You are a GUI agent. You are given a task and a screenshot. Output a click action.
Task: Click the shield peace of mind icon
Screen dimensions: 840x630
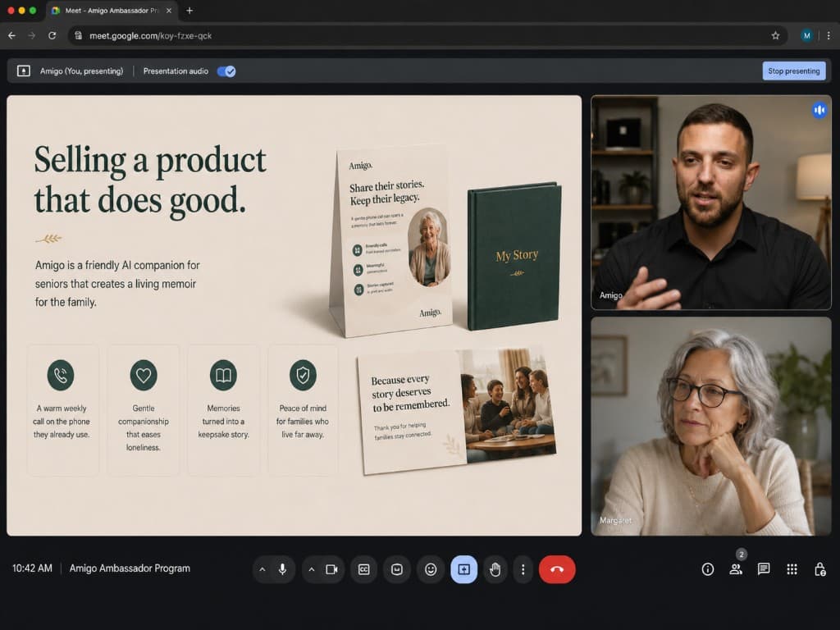303,375
